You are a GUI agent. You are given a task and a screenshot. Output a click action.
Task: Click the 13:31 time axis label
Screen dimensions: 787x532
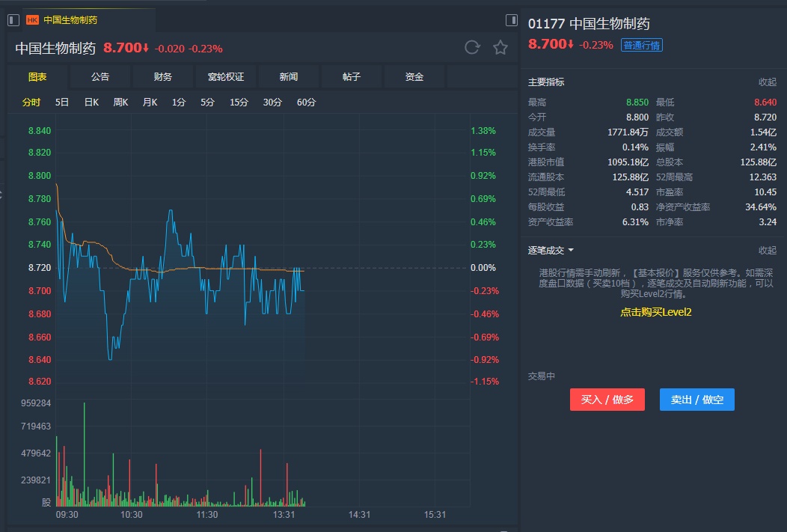[x=284, y=515]
